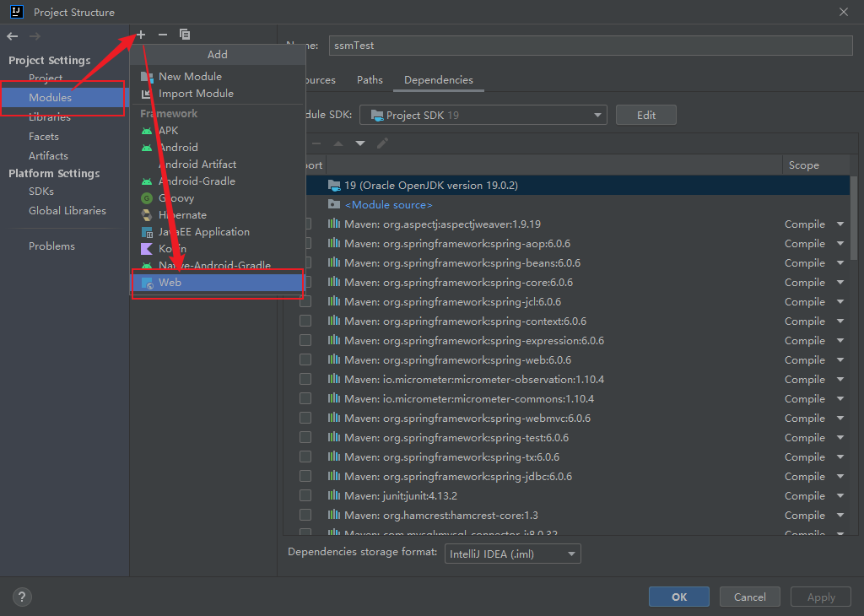
Task: Select Web from the Add menu
Action: pos(217,283)
